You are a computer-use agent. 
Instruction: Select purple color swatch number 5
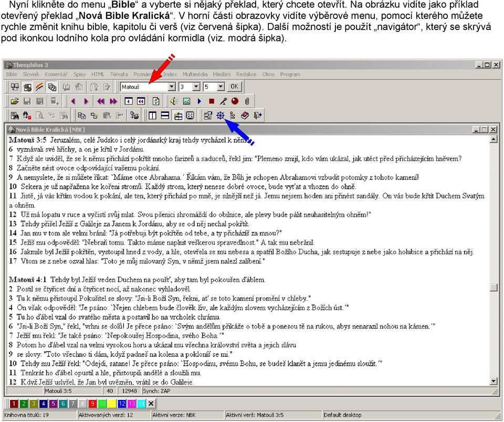tap(53, 404)
